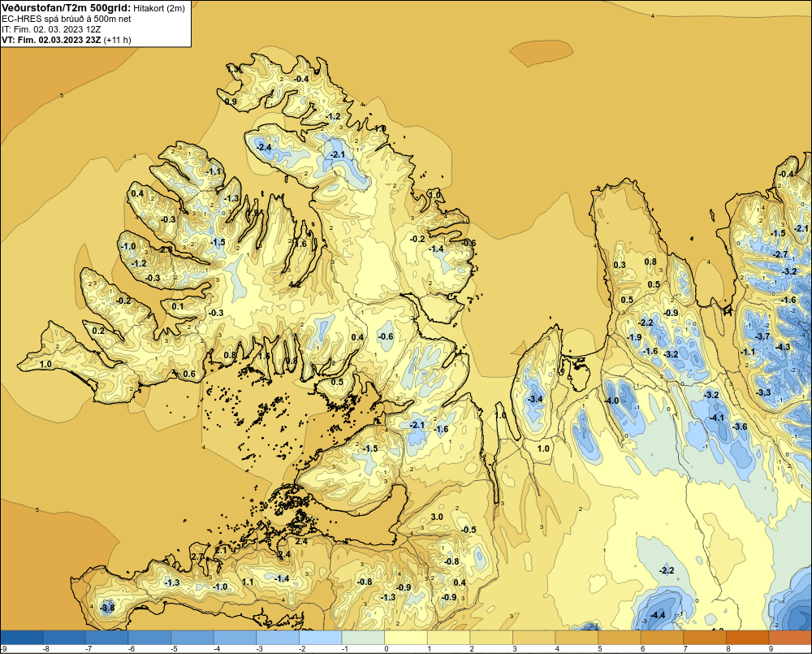
Task: Click the legend swatch between 4 and 5
Action: coord(577,638)
